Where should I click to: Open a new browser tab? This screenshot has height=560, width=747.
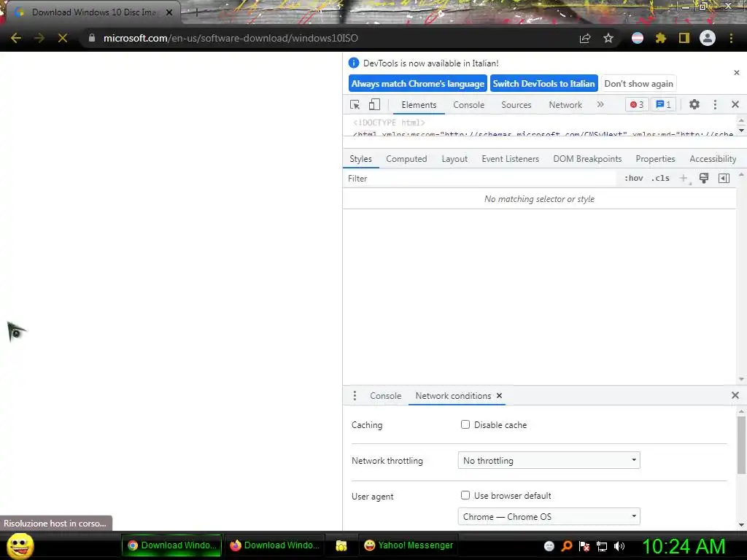[196, 12]
